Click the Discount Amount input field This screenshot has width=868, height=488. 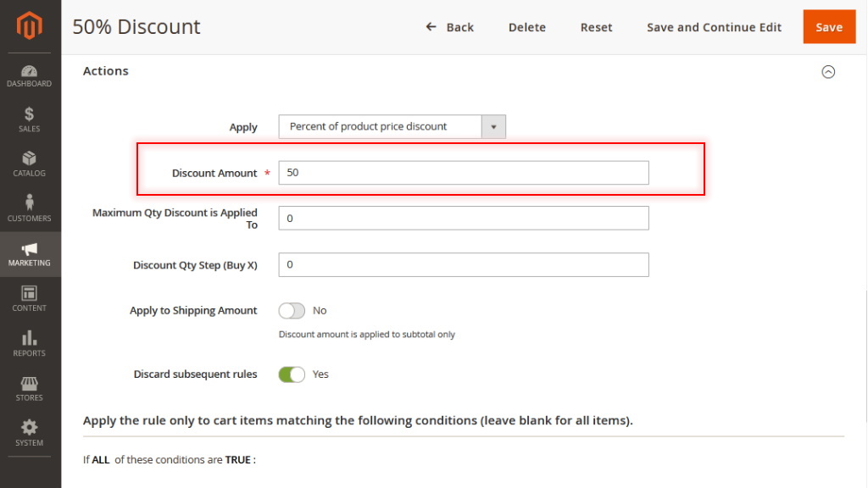click(464, 173)
